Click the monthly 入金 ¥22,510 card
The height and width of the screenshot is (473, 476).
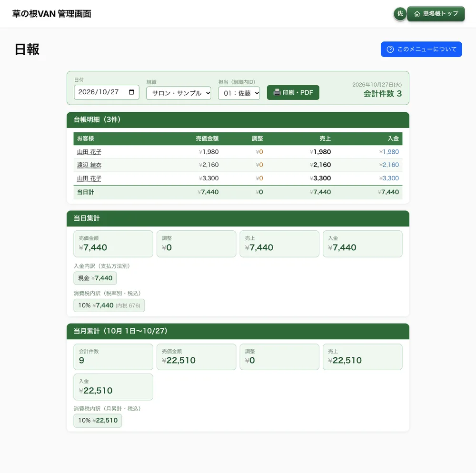click(113, 387)
